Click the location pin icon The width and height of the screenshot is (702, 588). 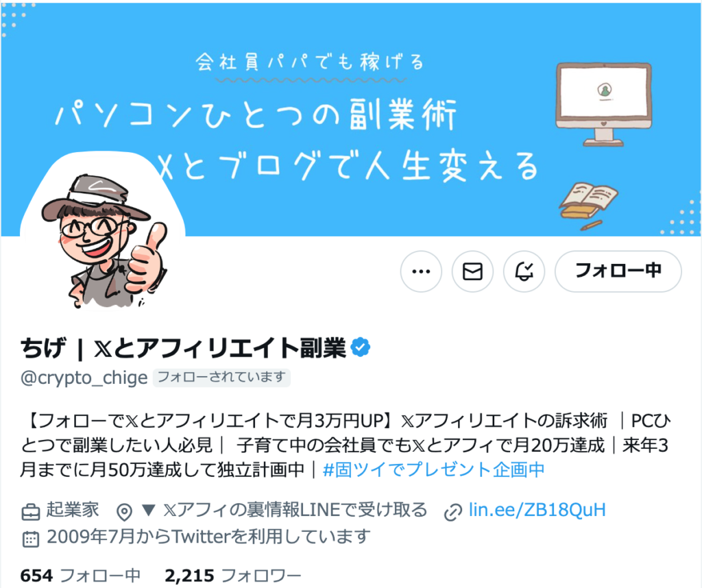click(x=124, y=512)
